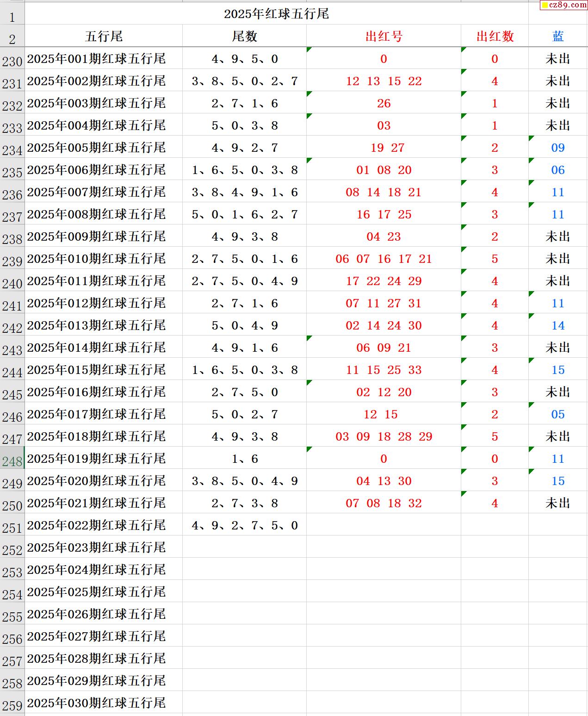
Task: Select red numbers cell 03 09 18 28 29
Action: pos(384,436)
